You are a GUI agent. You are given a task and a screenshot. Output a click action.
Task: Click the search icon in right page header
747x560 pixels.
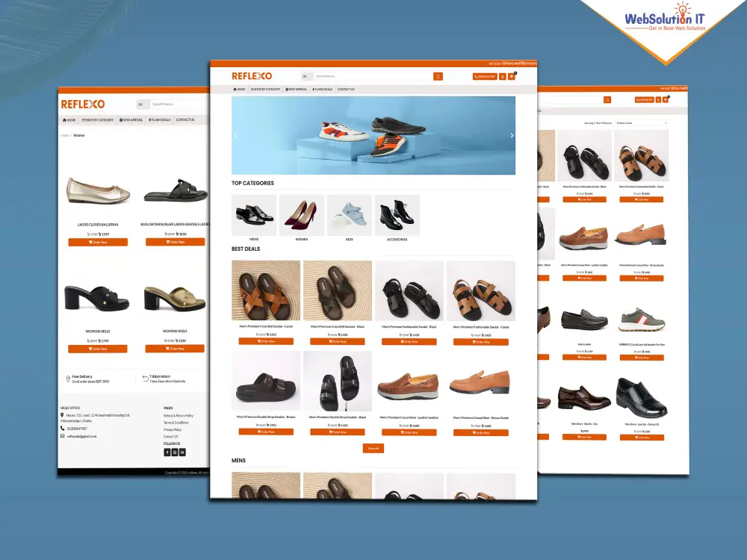point(607,99)
